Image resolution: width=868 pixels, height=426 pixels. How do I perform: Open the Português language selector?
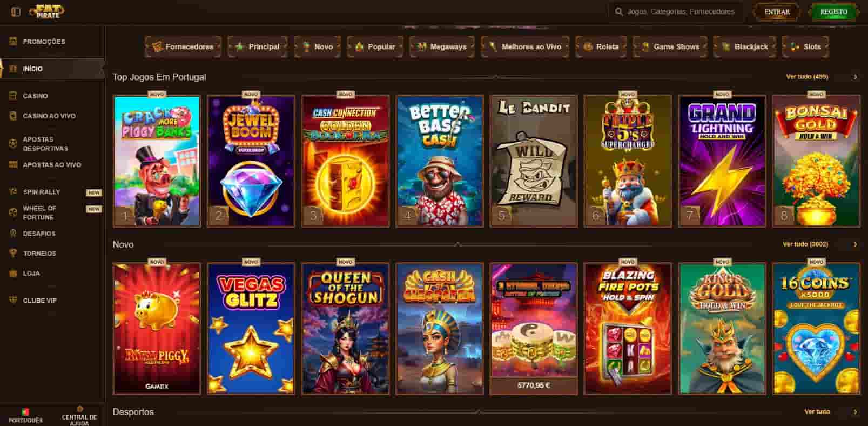[25, 415]
